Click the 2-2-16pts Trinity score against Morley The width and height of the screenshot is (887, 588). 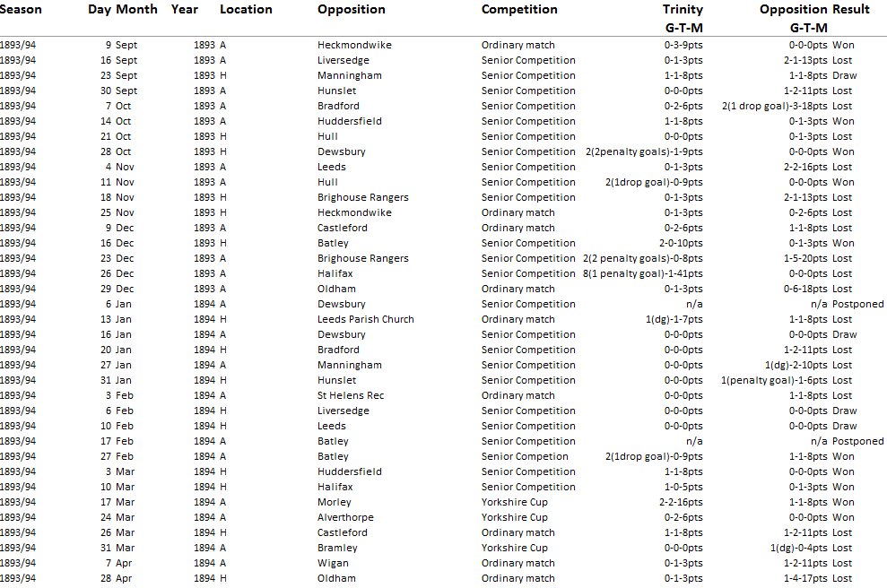(x=681, y=503)
